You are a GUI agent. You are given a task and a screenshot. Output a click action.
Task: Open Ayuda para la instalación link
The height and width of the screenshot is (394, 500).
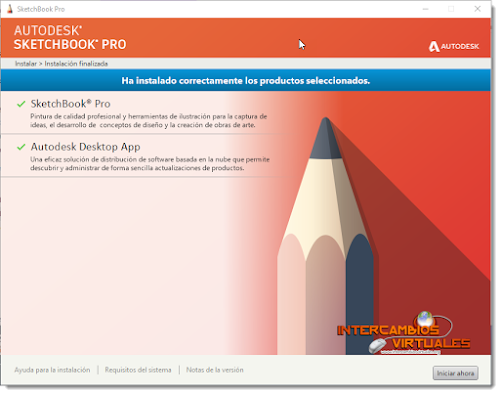tap(52, 370)
